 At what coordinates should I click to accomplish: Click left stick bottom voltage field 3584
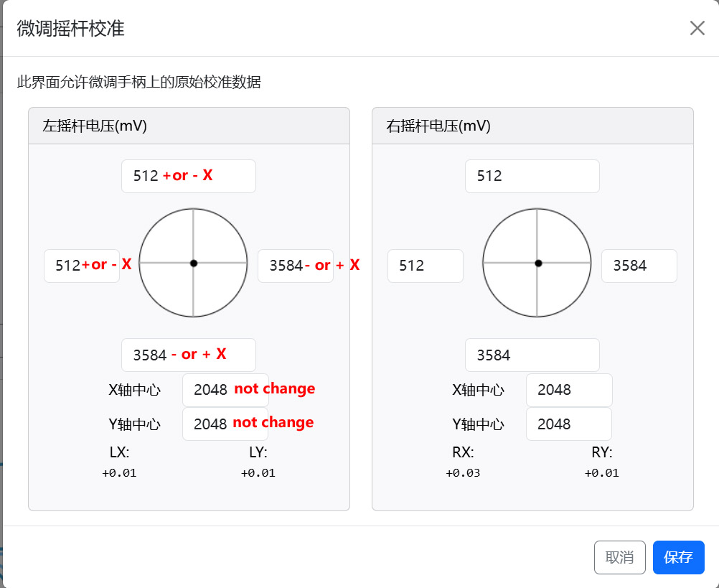click(188, 355)
